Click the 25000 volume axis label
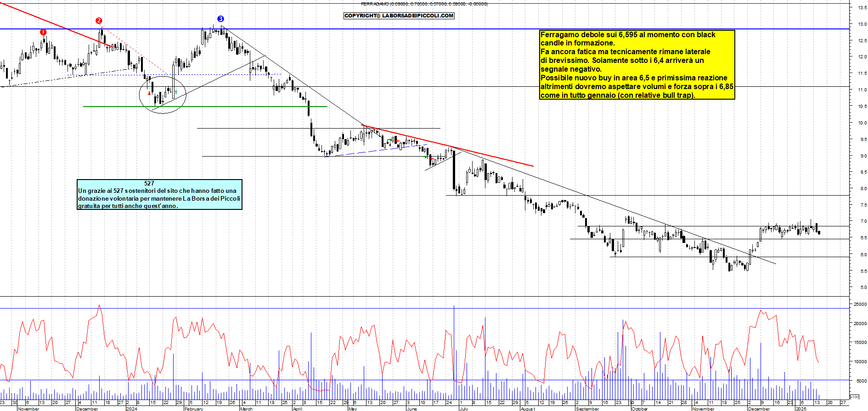 pos(860,304)
